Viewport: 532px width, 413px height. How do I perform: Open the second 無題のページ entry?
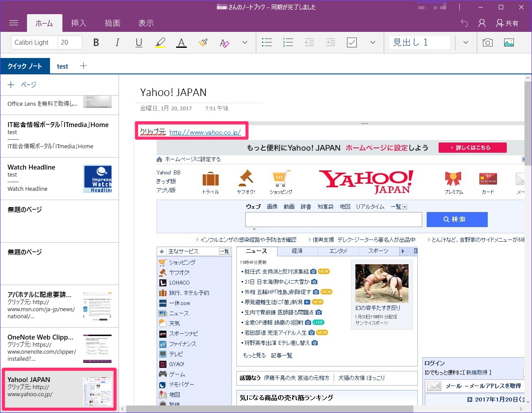59,263
